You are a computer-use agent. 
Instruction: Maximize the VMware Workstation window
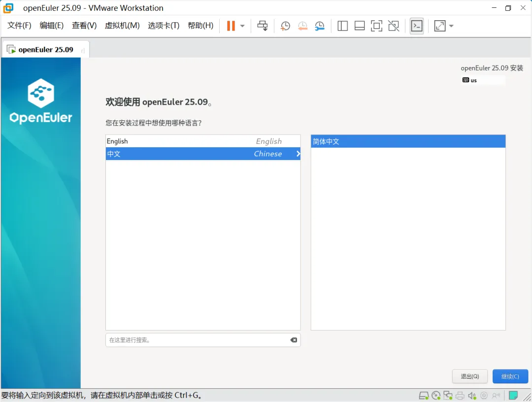[x=508, y=8]
